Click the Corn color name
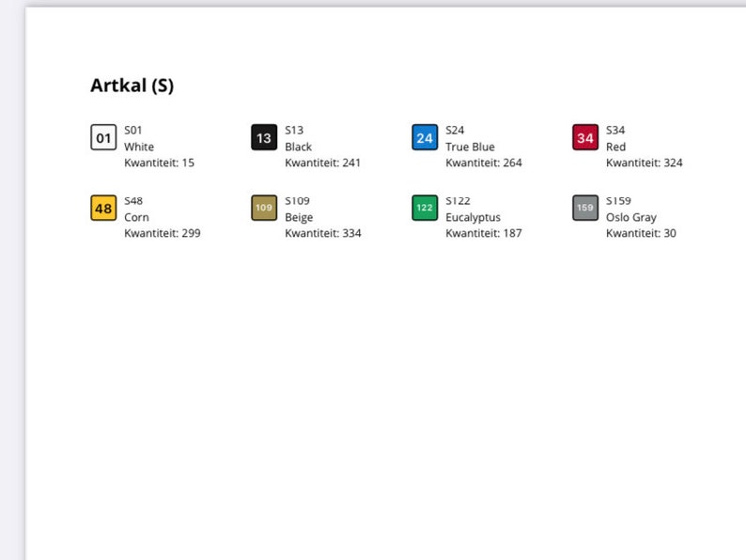The image size is (746, 560). (x=136, y=217)
